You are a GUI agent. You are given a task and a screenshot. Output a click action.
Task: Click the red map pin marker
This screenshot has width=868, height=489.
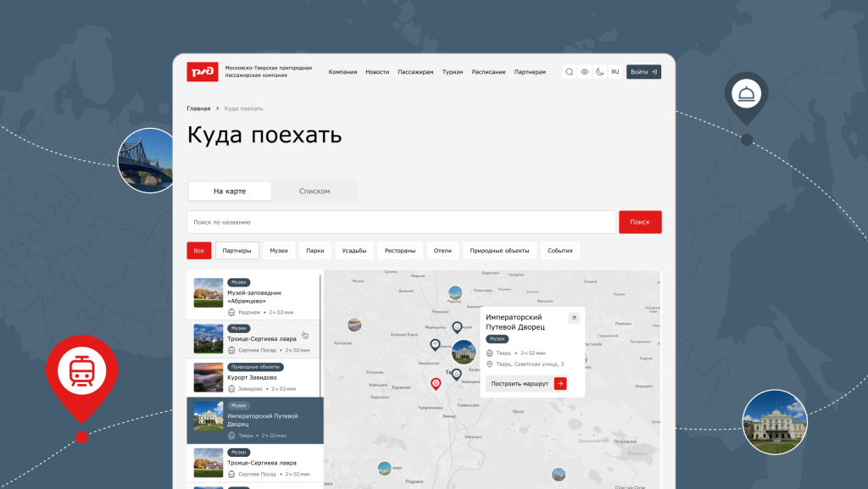pyautogui.click(x=436, y=384)
